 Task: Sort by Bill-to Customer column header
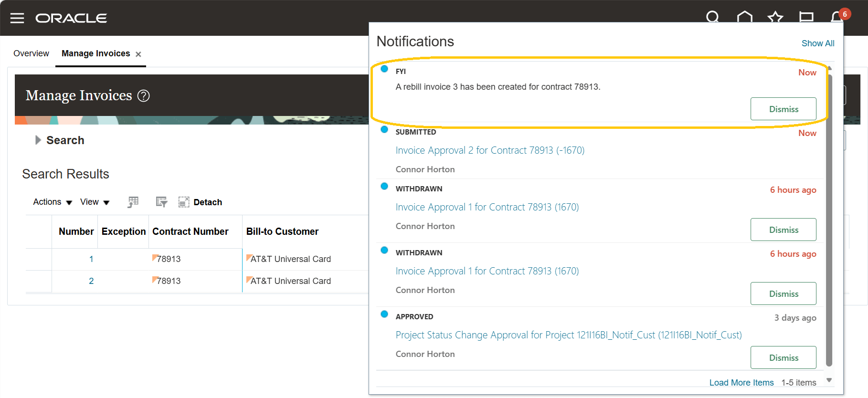pos(282,231)
